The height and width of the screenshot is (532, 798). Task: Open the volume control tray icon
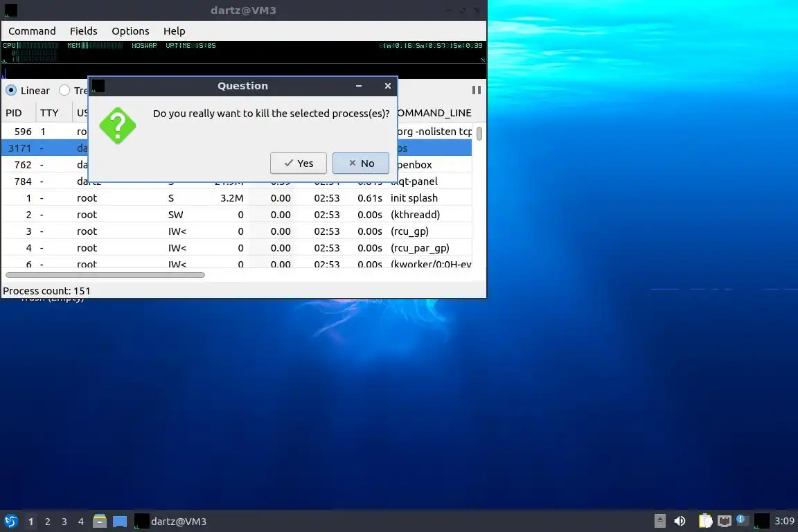[680, 521]
